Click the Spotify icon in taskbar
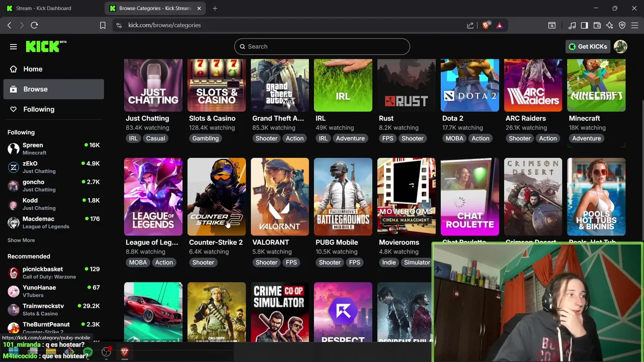 [88, 352]
